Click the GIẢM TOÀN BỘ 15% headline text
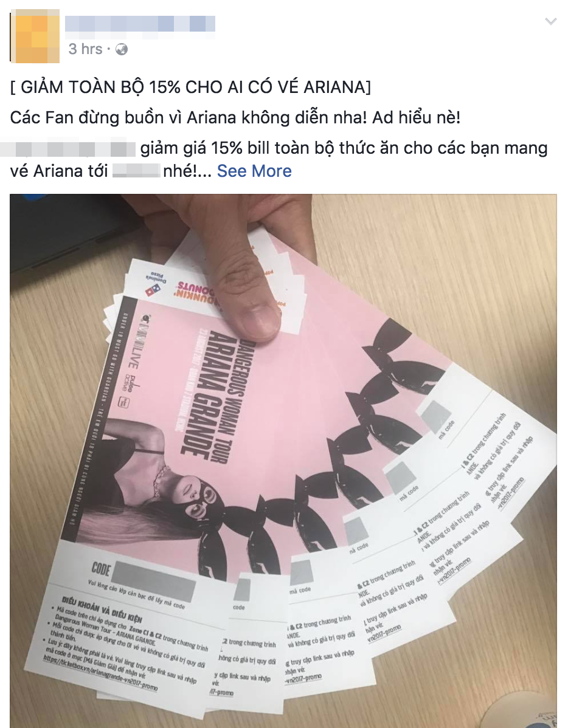Screen dimensions: 568x728 pyautogui.click(x=190, y=88)
